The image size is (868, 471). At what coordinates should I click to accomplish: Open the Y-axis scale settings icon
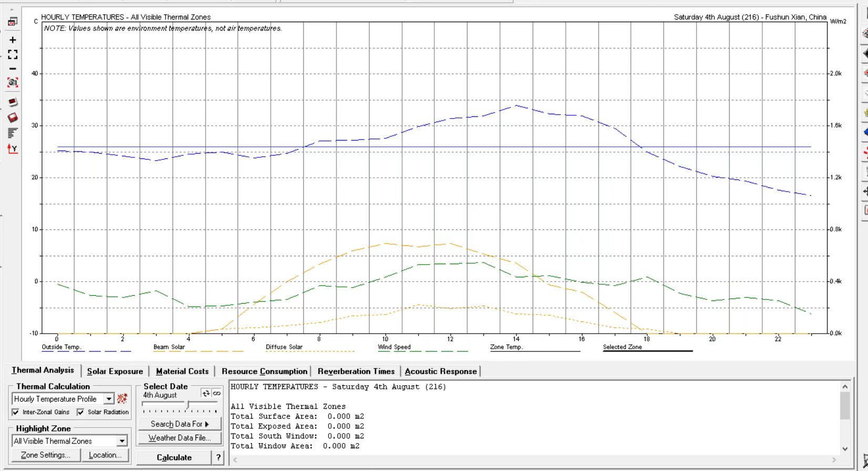point(13,148)
